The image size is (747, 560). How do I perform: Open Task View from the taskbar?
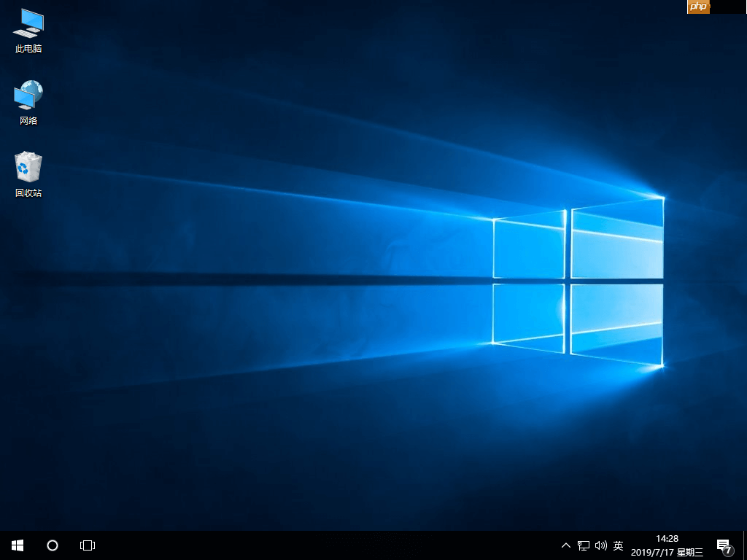click(x=87, y=545)
